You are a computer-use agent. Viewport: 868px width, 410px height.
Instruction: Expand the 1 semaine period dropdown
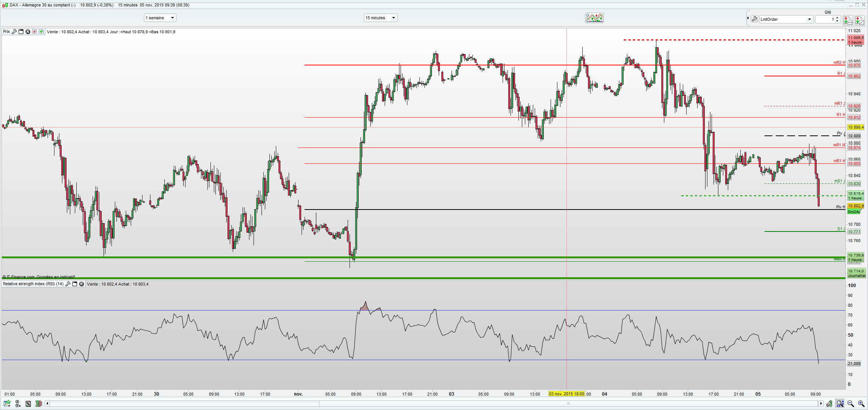[172, 18]
